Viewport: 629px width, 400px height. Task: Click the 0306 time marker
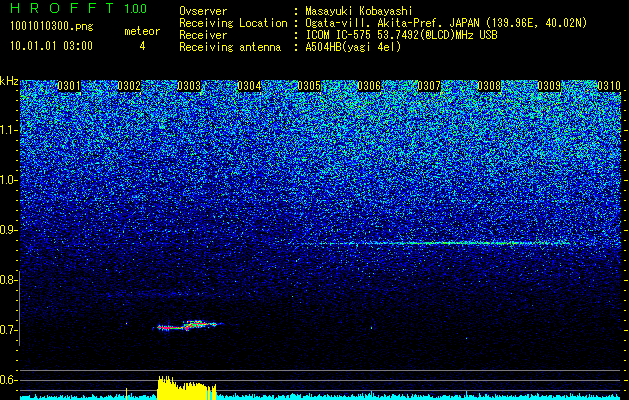point(369,86)
